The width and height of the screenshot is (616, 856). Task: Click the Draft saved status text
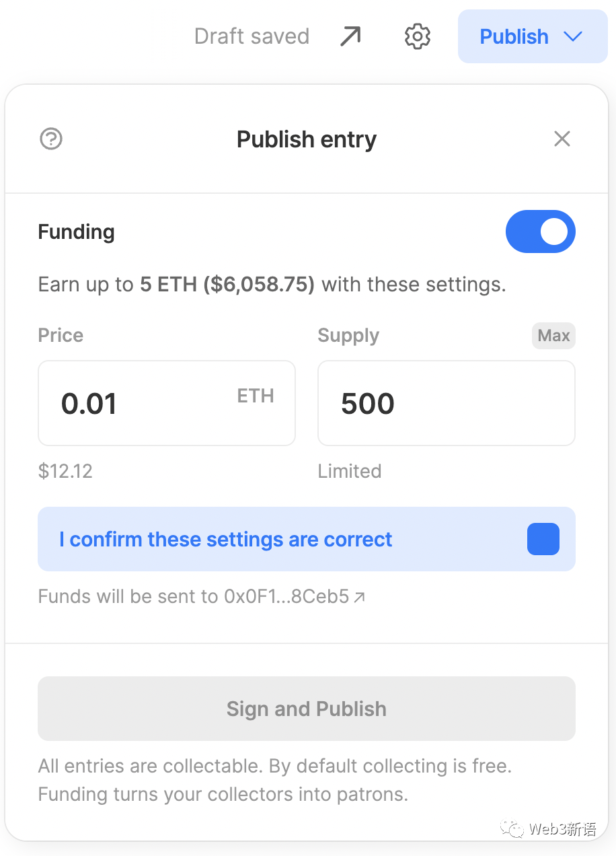(x=252, y=36)
